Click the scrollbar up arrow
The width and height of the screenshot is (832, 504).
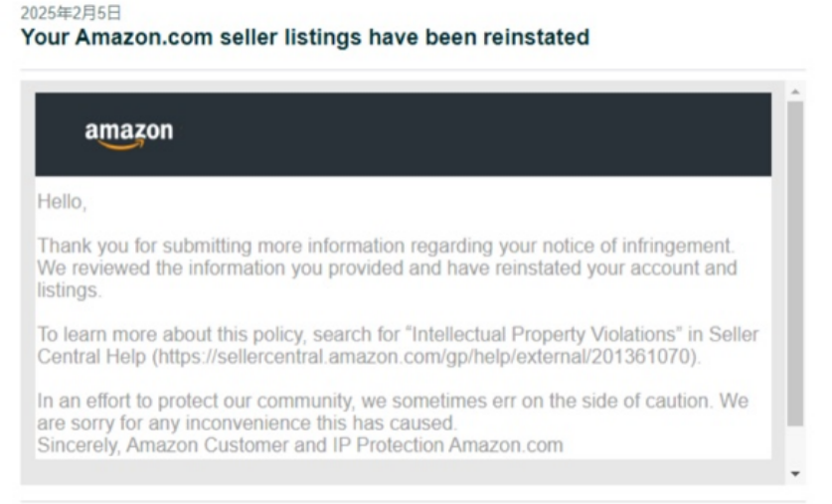coord(795,91)
